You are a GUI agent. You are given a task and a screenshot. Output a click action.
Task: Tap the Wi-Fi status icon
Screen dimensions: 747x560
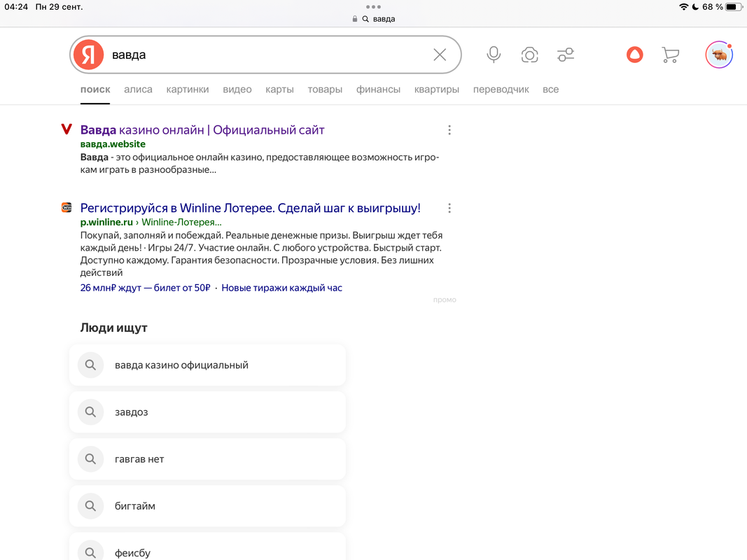coord(683,7)
